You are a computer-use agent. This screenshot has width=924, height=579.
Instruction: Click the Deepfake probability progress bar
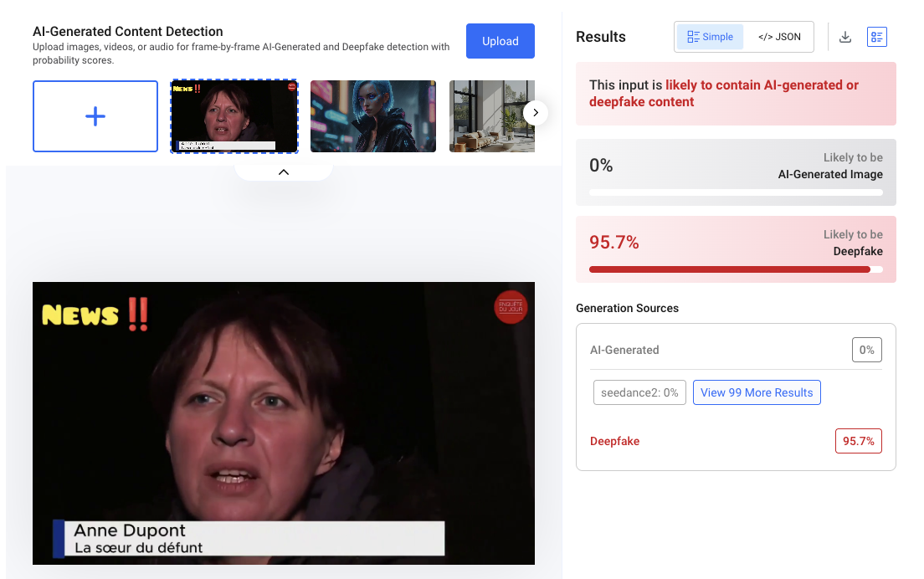coord(736,269)
